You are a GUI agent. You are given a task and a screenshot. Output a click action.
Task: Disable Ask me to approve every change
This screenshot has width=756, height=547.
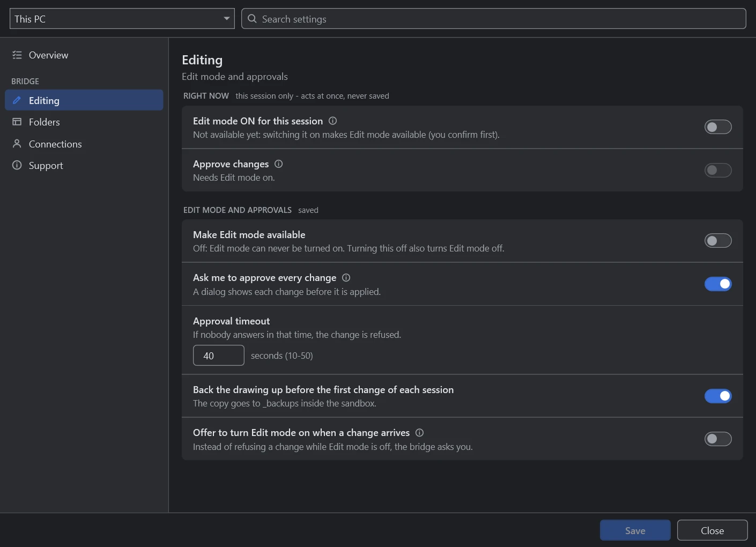[x=718, y=284]
